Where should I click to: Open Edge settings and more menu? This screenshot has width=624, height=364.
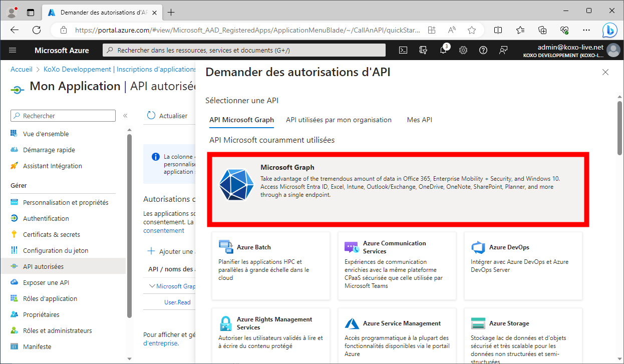(x=586, y=30)
